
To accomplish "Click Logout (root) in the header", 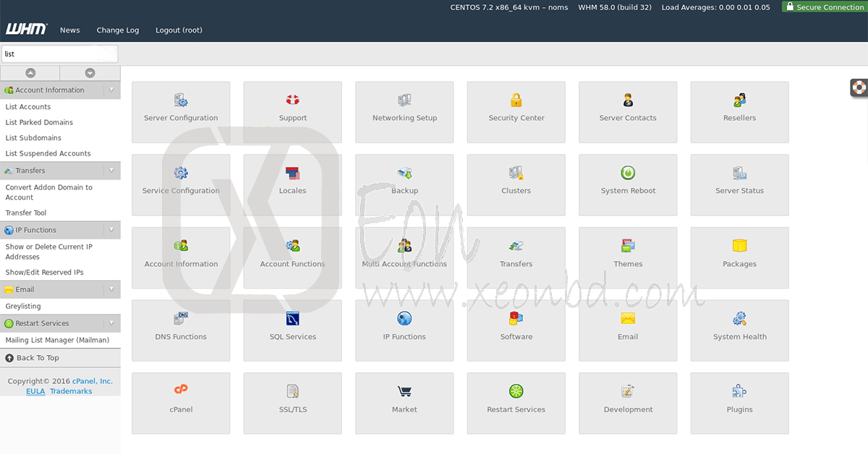I will click(x=179, y=30).
